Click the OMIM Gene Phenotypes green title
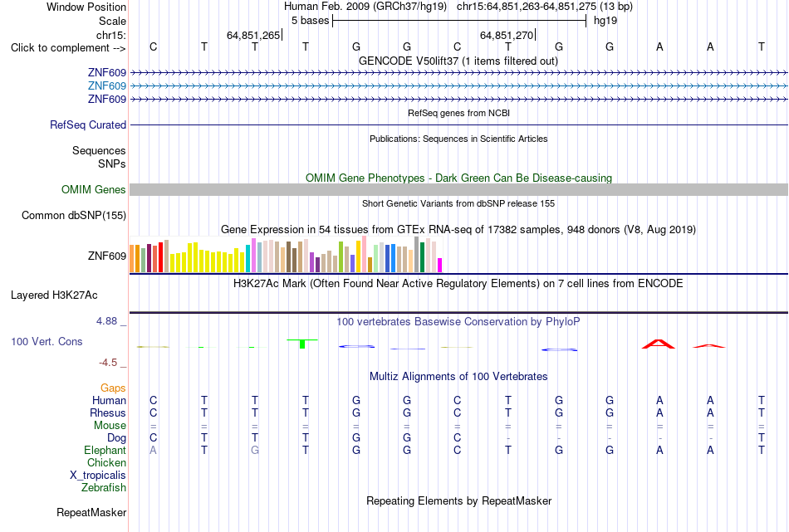This screenshot has width=789, height=532. click(x=458, y=178)
